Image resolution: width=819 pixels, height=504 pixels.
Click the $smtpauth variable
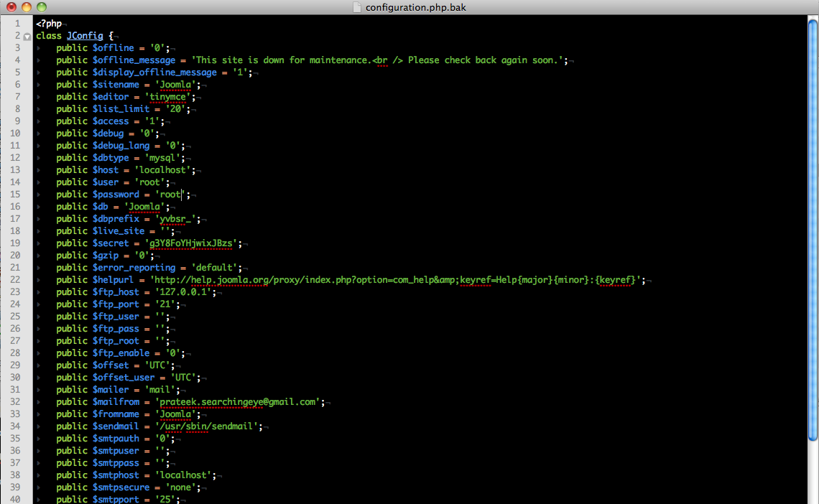point(116,438)
